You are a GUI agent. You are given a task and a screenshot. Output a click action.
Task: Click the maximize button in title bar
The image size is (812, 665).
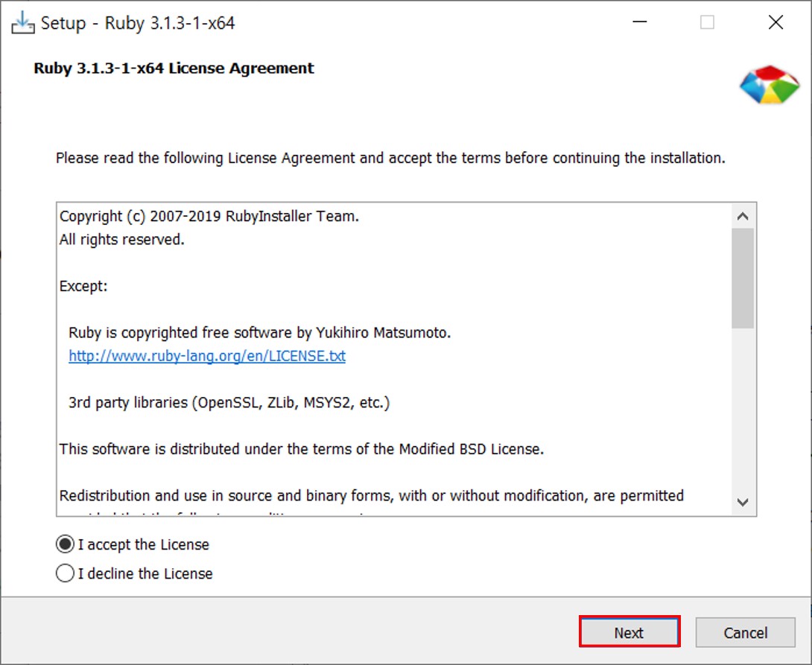[708, 22]
